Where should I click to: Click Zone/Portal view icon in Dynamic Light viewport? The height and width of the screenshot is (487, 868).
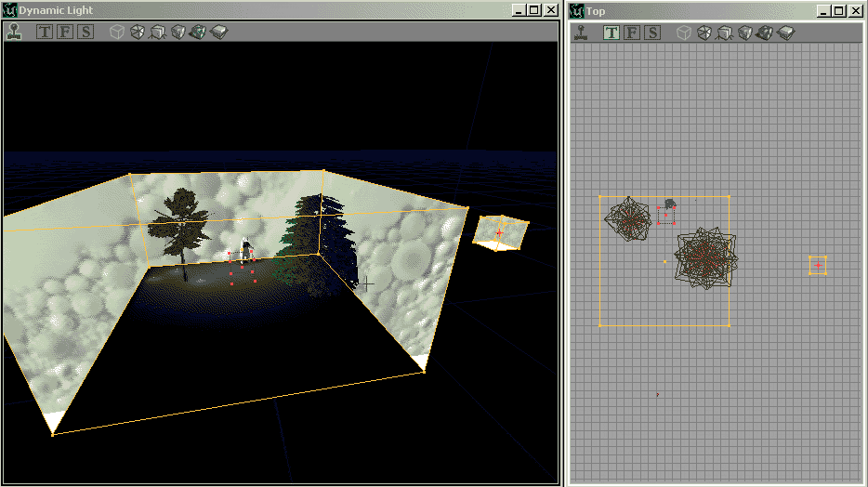(x=158, y=32)
